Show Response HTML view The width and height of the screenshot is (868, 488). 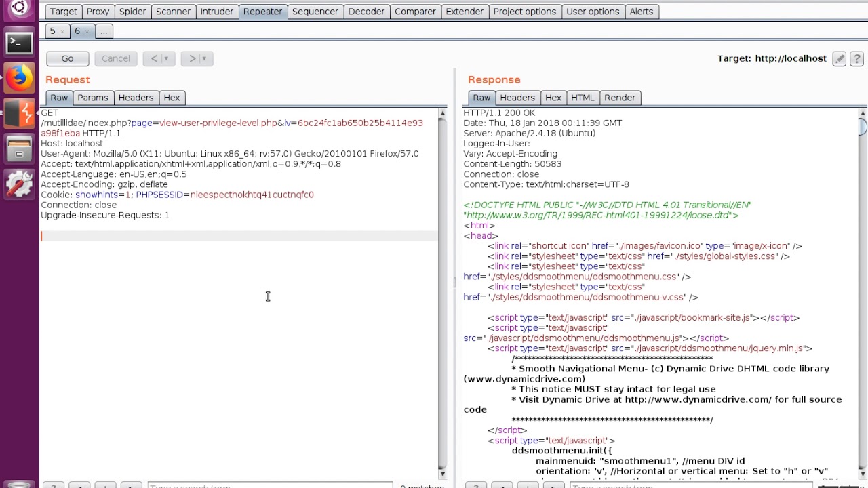583,98
